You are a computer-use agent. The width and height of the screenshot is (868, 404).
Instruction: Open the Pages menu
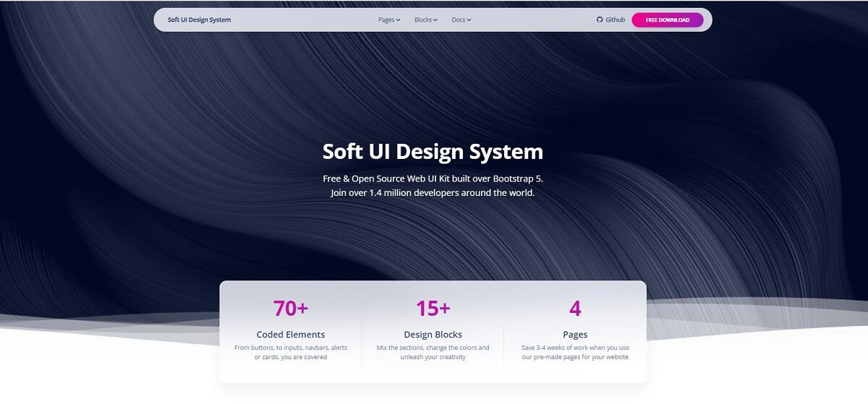(389, 20)
